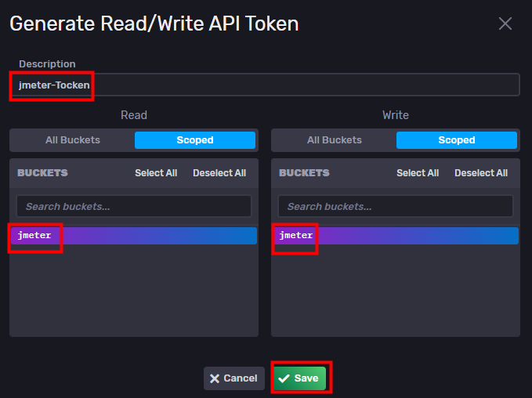
Task: Click the Description input field
Action: click(265, 85)
